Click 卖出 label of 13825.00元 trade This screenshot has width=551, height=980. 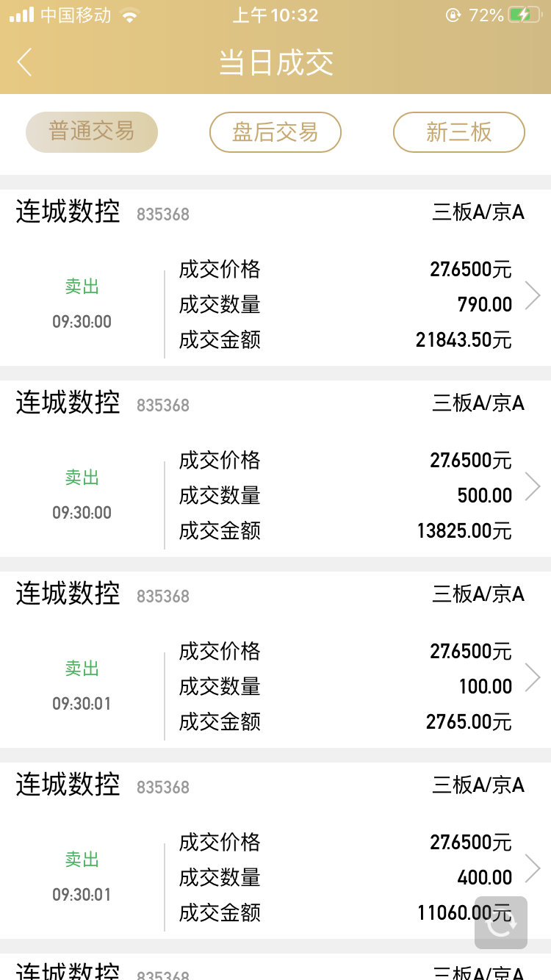point(82,478)
